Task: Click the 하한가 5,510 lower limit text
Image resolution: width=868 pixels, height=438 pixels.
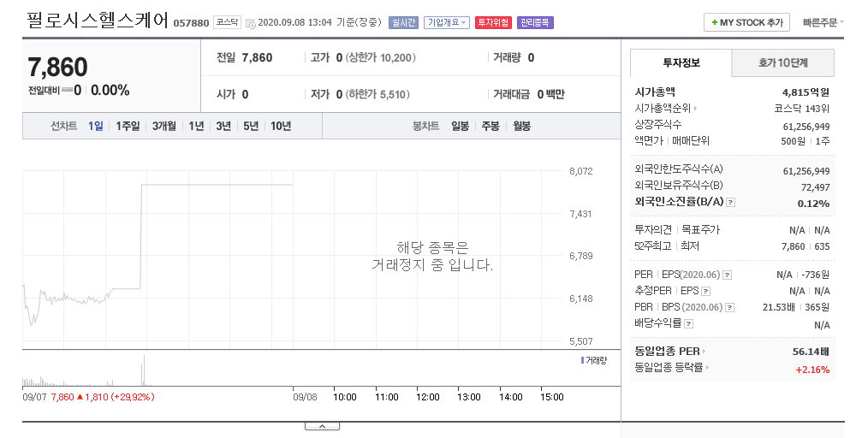Action: click(x=378, y=95)
